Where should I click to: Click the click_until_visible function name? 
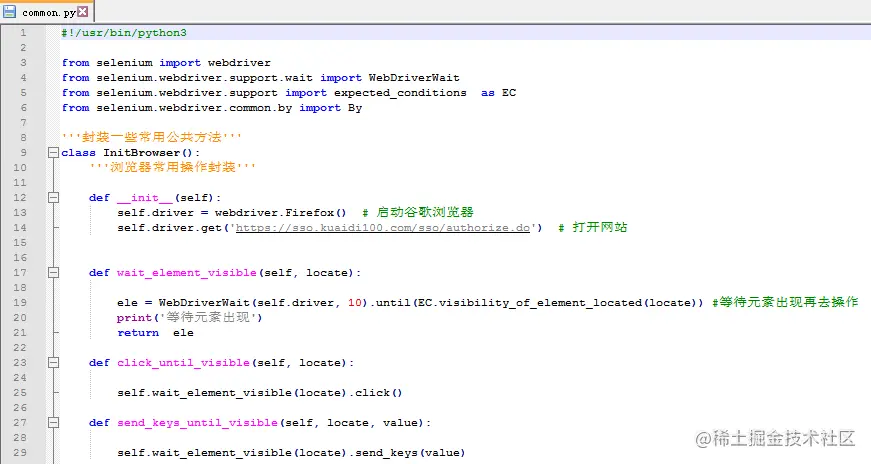[183, 362]
